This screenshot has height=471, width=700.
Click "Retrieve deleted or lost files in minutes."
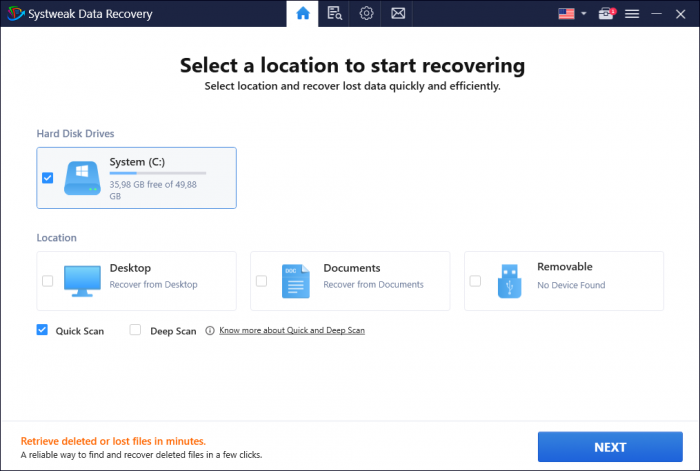pos(113,441)
